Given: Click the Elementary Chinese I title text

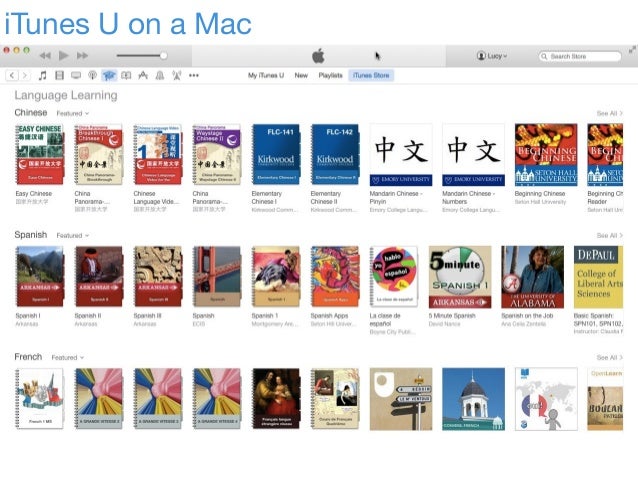Looking at the screenshot, I should pyautogui.click(x=267, y=198).
